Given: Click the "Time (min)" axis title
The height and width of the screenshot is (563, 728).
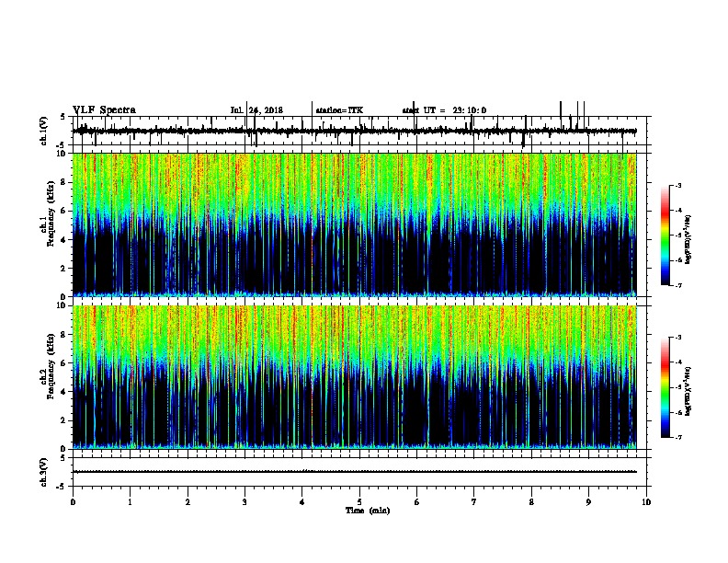Looking at the screenshot, I should [x=368, y=511].
